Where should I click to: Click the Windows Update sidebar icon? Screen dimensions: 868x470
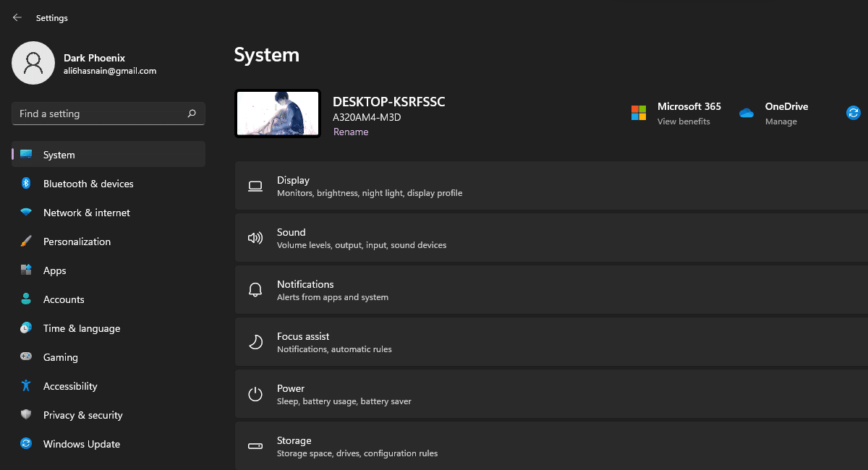tap(26, 444)
